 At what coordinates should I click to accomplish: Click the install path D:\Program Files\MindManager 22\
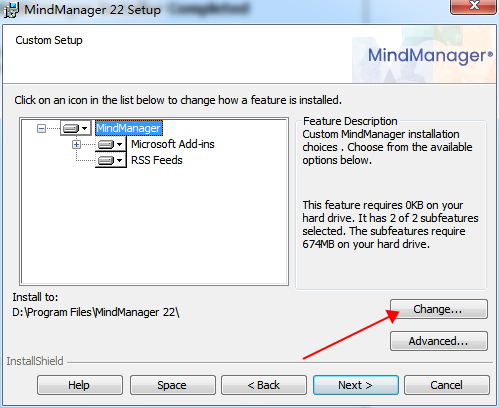point(96,312)
